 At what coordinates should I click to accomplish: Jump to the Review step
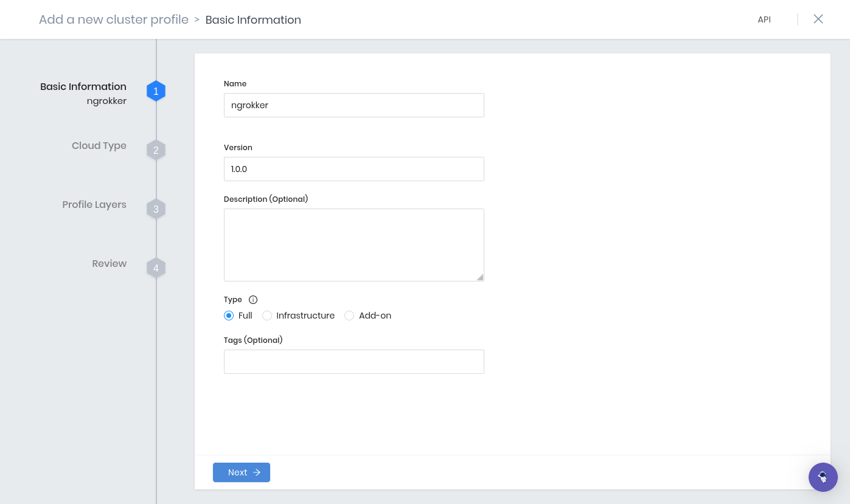[x=109, y=263]
